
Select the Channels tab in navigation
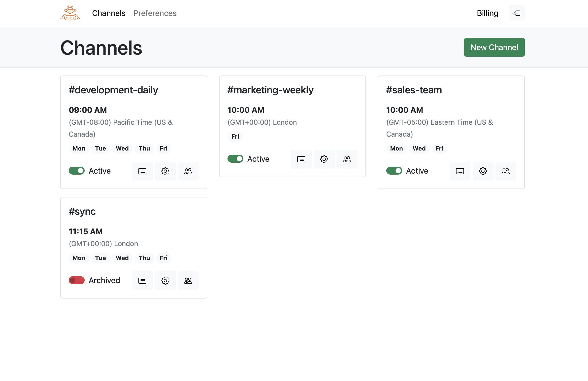[108, 13]
